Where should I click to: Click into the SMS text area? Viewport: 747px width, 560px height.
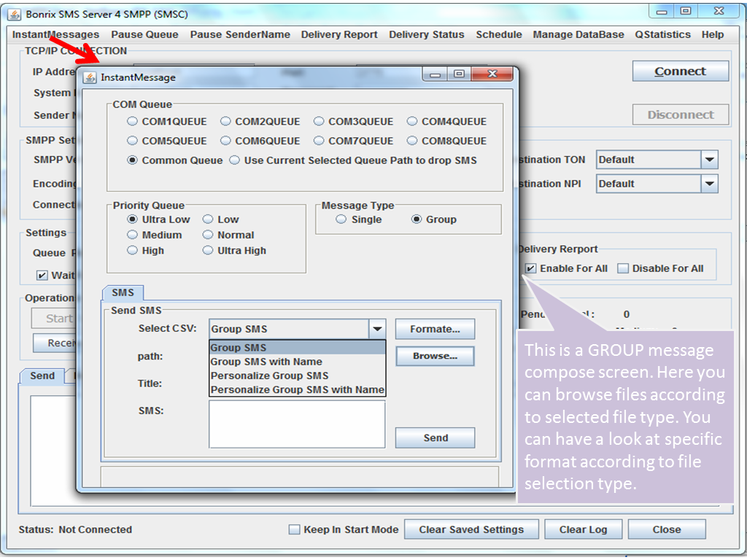click(298, 424)
